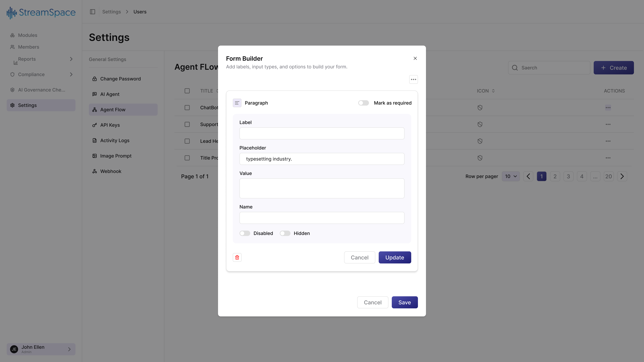Click the Change Password lock icon
The width and height of the screenshot is (644, 362).
pyautogui.click(x=94, y=79)
